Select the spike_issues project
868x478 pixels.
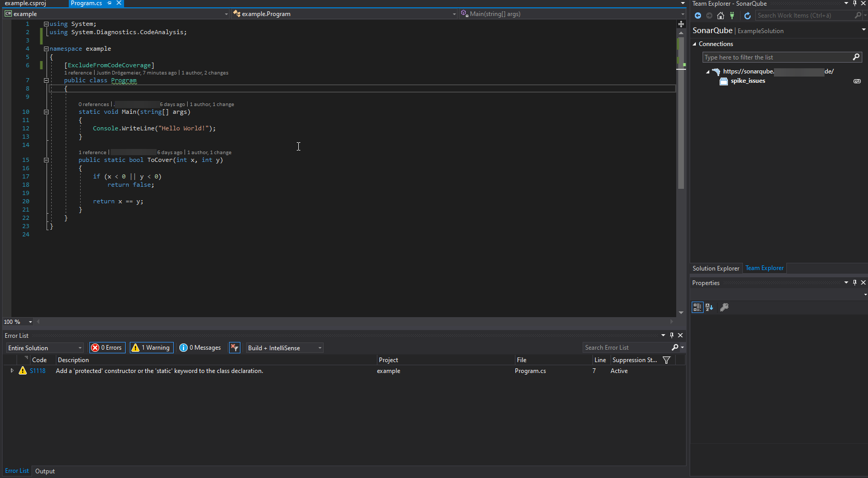pyautogui.click(x=748, y=81)
